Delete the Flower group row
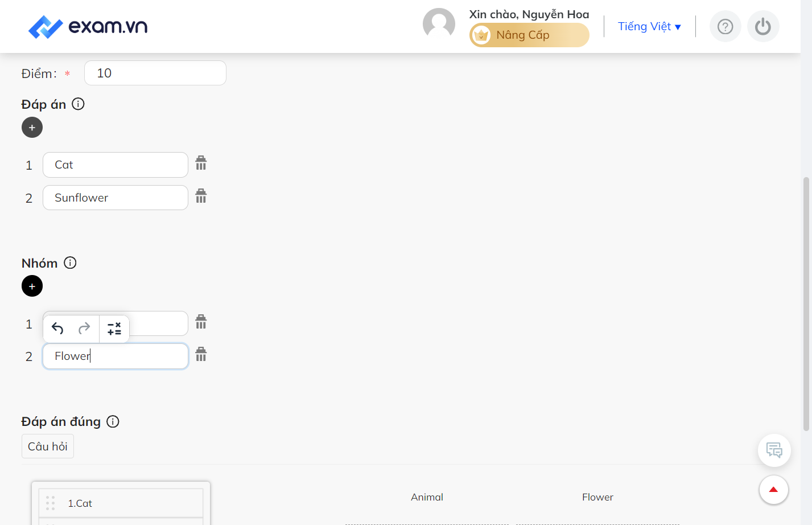 pos(201,354)
